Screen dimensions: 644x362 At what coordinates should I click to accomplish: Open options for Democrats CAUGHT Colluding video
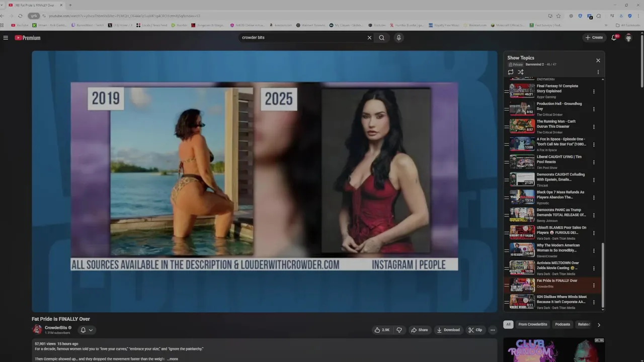[x=594, y=180]
